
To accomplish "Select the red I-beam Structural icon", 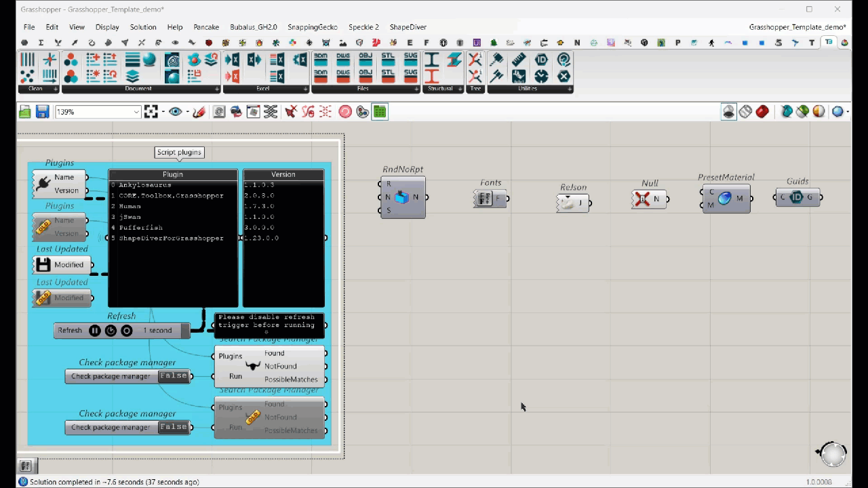I will 432,76.
